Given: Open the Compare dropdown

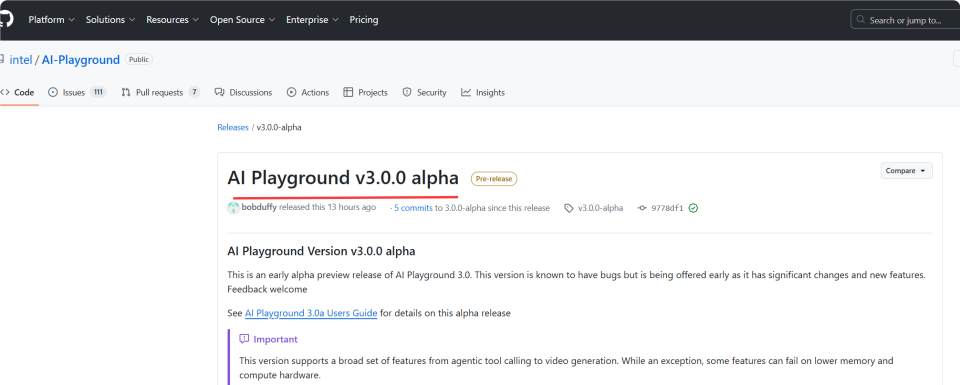Looking at the screenshot, I should tap(906, 171).
